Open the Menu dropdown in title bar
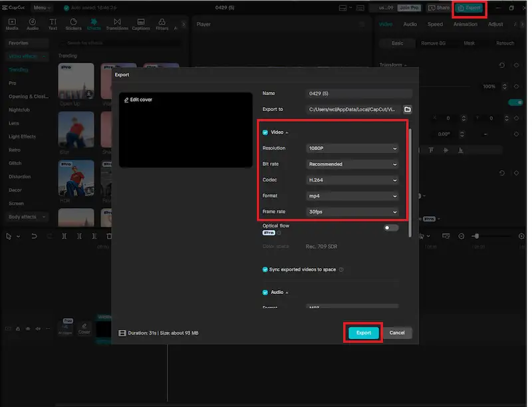 tap(42, 8)
